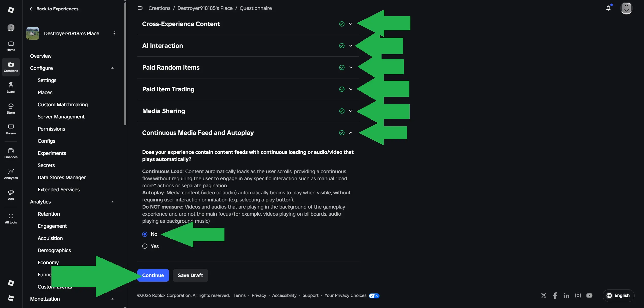The height and width of the screenshot is (308, 644).
Task: Open Configs in sidebar
Action: tap(46, 141)
